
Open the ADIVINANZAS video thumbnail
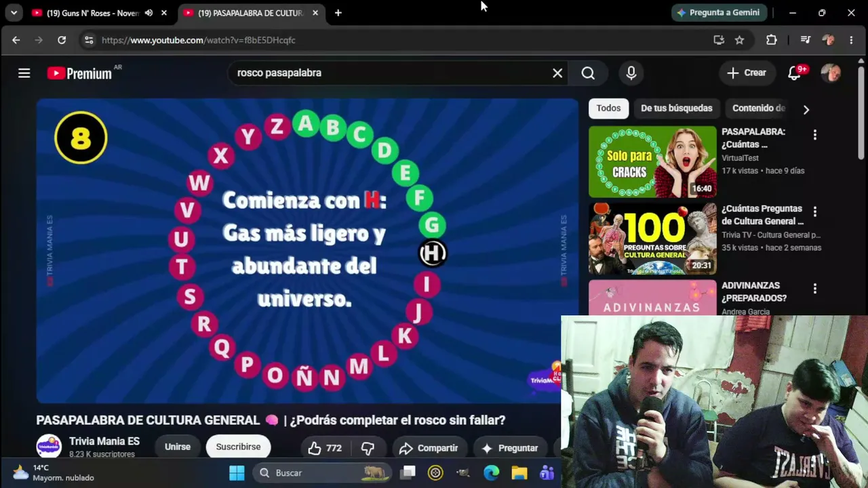652,298
